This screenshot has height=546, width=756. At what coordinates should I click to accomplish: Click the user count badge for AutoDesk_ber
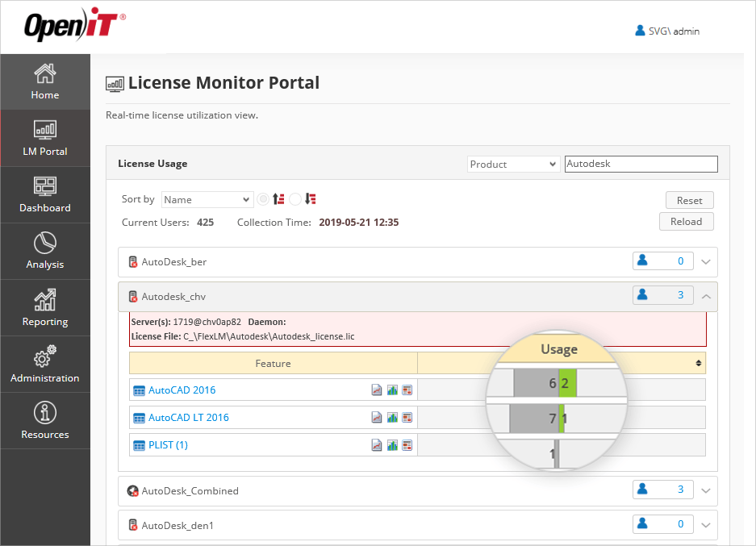pyautogui.click(x=663, y=261)
